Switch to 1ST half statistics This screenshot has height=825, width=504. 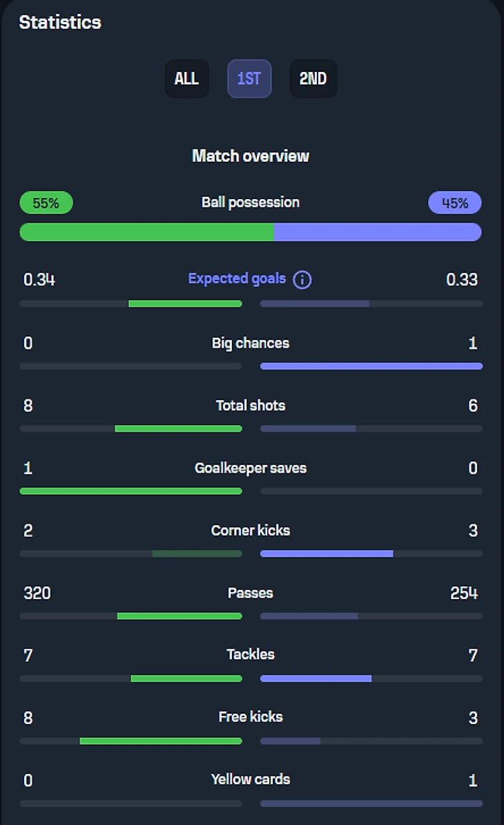click(249, 79)
